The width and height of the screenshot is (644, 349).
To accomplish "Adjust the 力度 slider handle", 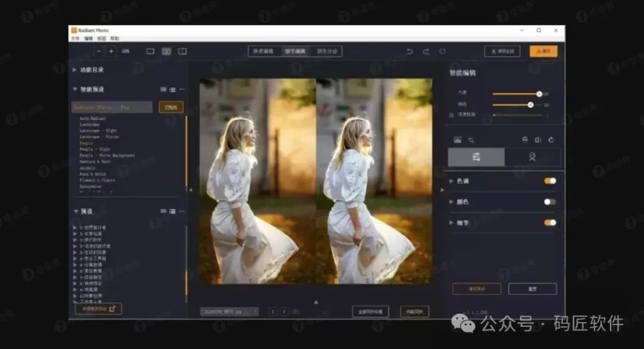I will 539,94.
